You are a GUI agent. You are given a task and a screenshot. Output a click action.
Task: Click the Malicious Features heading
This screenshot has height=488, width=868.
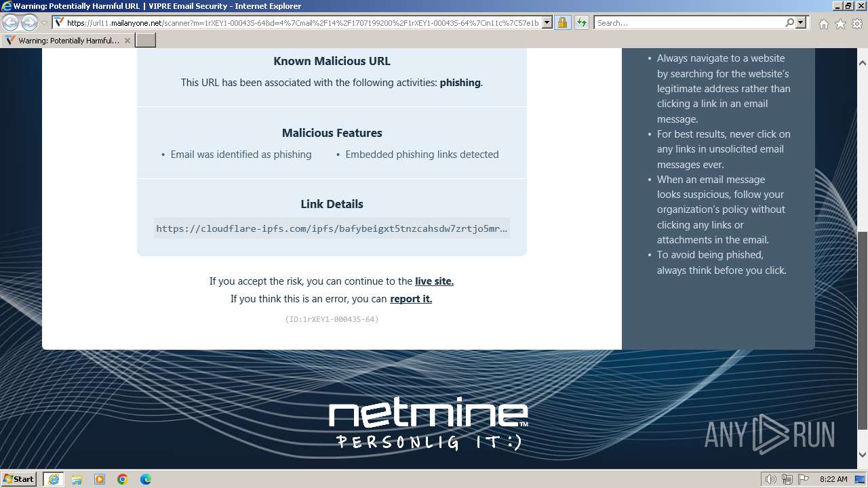pyautogui.click(x=332, y=133)
